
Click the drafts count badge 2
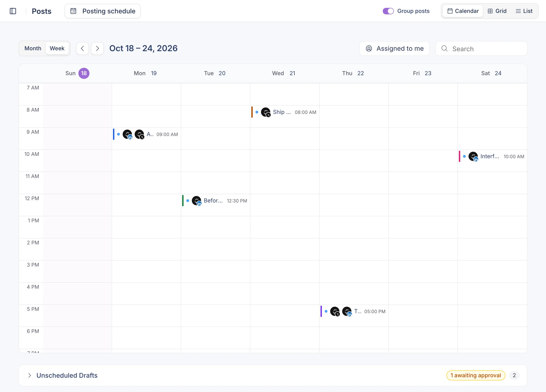[x=514, y=375]
